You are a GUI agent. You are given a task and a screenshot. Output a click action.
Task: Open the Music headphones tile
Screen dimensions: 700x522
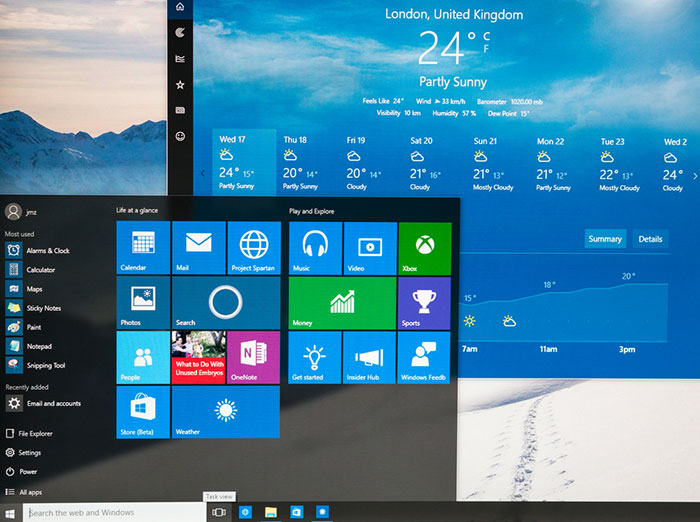pyautogui.click(x=315, y=247)
